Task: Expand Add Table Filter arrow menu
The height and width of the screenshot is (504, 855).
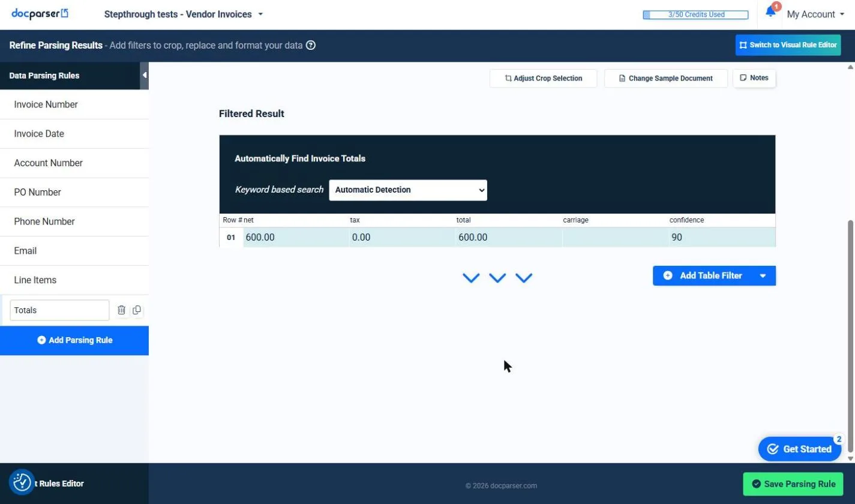Action: (763, 276)
